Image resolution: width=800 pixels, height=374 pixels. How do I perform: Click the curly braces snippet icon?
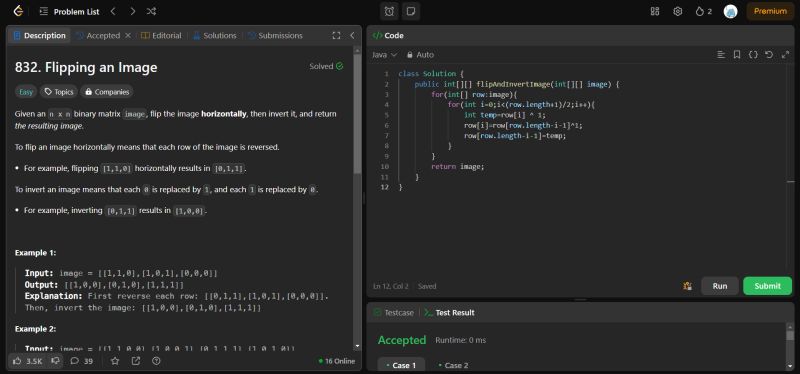pyautogui.click(x=753, y=55)
